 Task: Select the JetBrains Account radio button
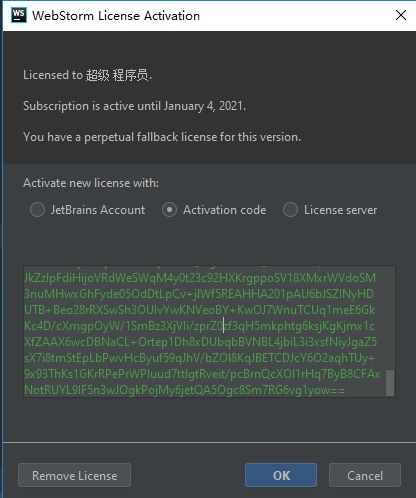(37, 210)
